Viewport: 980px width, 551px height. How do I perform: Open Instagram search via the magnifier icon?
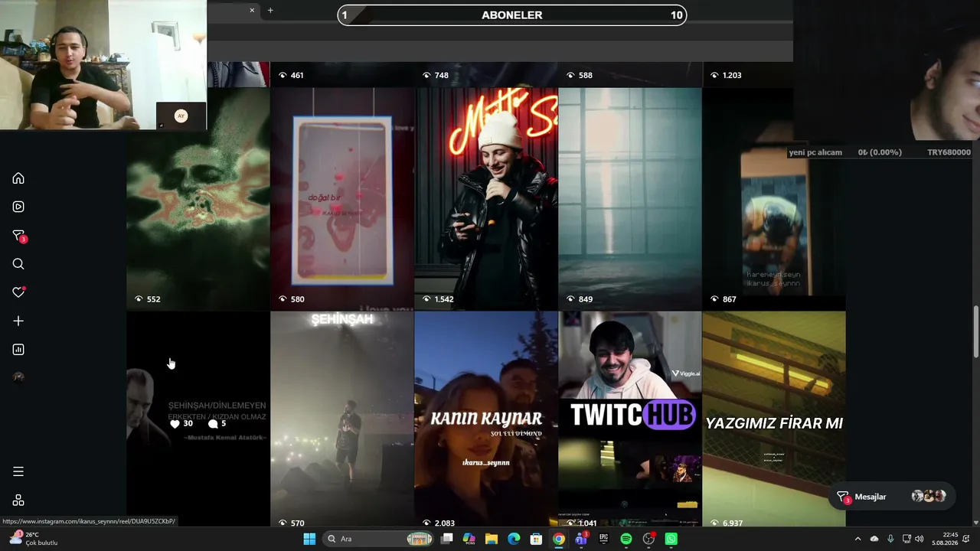tap(18, 264)
